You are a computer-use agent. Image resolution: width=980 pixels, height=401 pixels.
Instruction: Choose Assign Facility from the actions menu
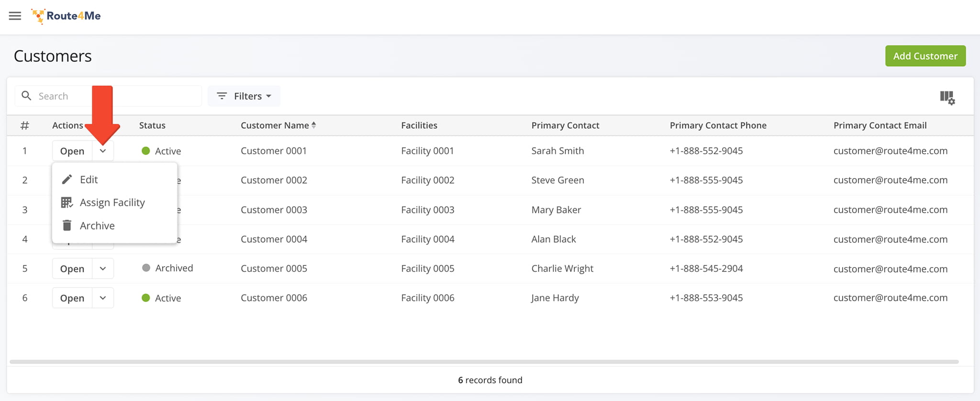tap(114, 202)
